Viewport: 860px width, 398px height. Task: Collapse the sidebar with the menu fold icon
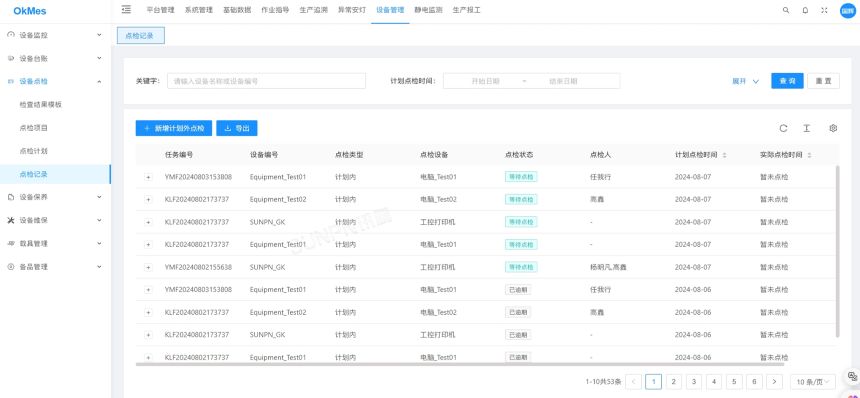(126, 9)
